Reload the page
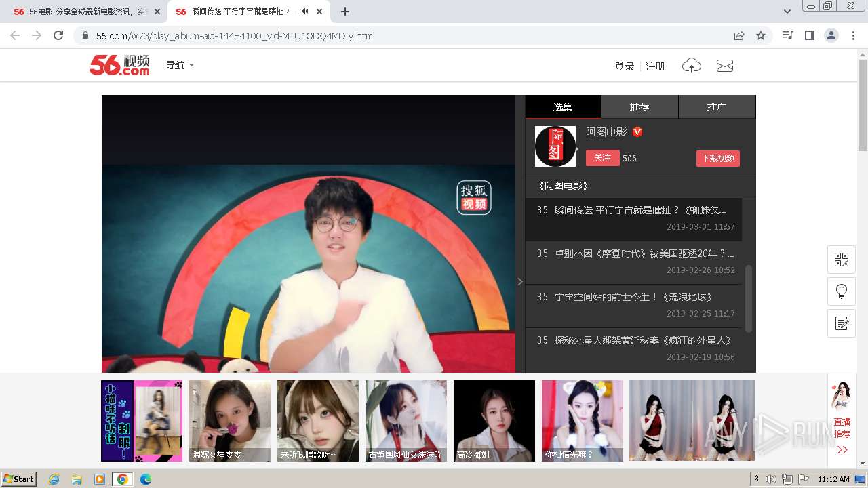The width and height of the screenshot is (868, 488). 58,35
